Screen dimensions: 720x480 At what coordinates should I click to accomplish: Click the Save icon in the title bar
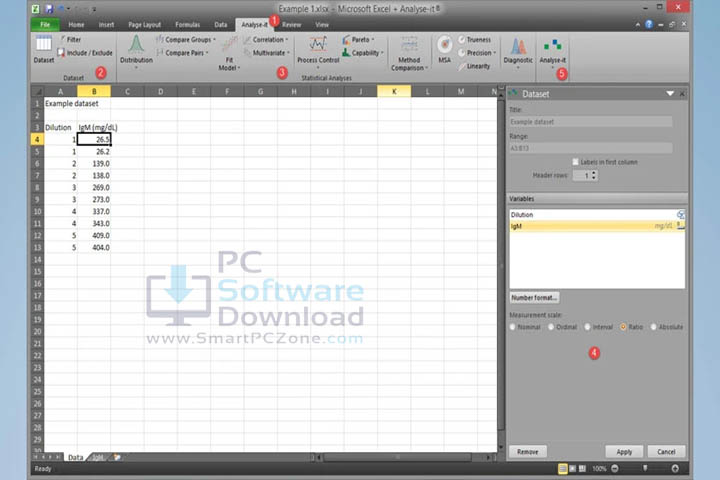point(49,8)
